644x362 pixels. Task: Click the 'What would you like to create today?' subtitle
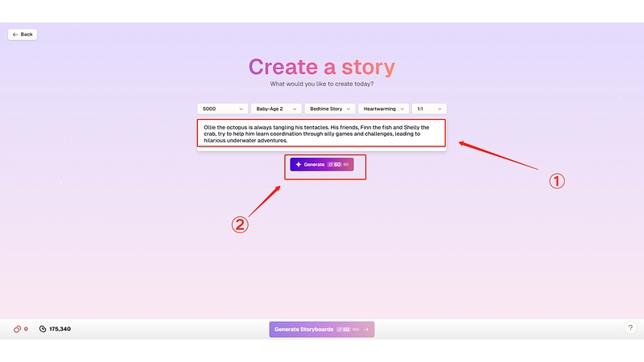pos(322,84)
